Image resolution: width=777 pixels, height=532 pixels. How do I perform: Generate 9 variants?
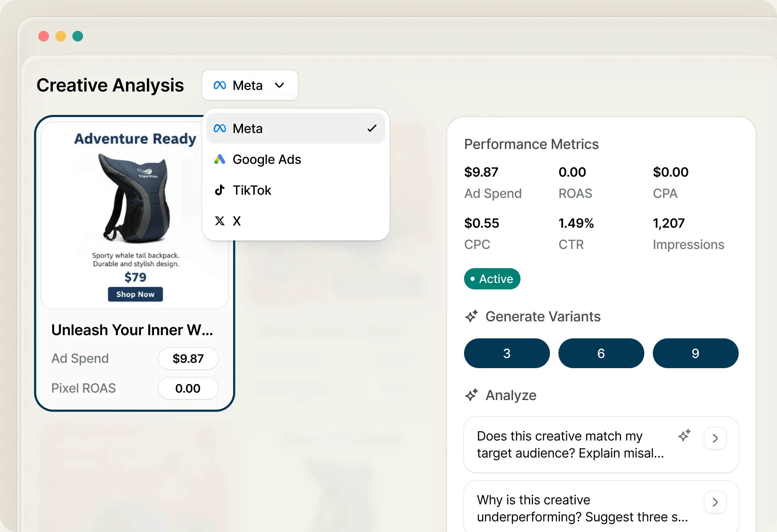click(x=695, y=353)
